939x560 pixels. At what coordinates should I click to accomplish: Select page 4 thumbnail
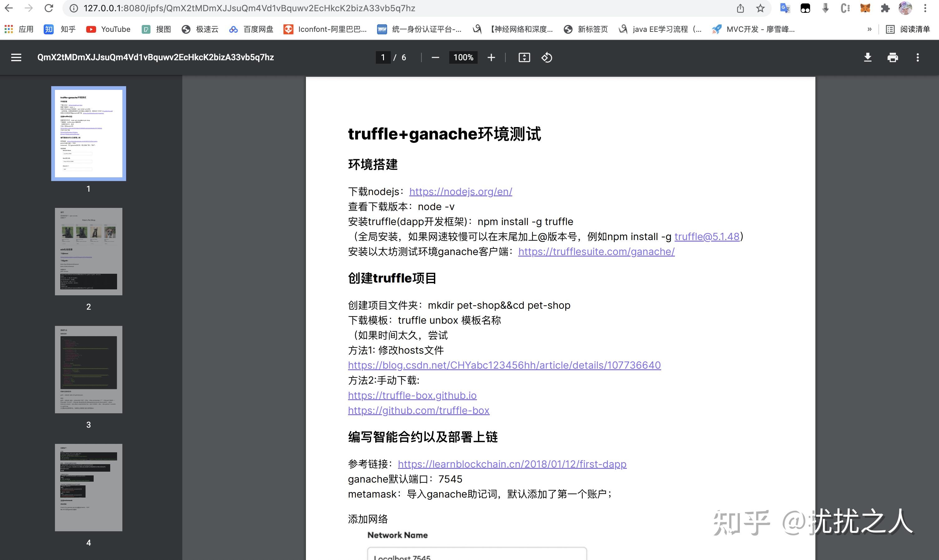click(x=89, y=488)
